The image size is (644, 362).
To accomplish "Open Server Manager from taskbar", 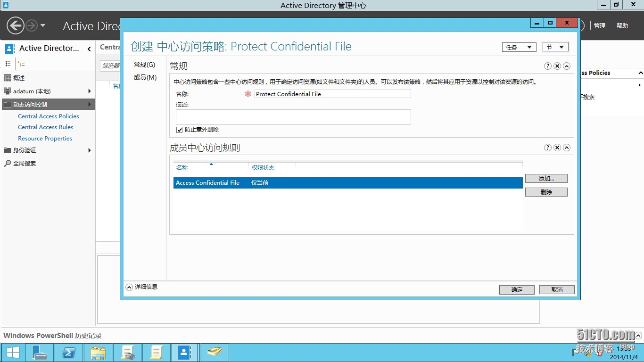I will [x=40, y=353].
